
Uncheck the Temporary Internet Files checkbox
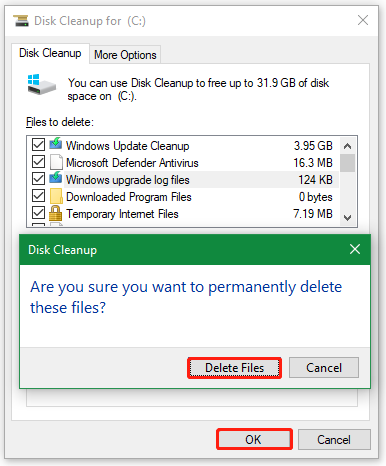click(38, 213)
